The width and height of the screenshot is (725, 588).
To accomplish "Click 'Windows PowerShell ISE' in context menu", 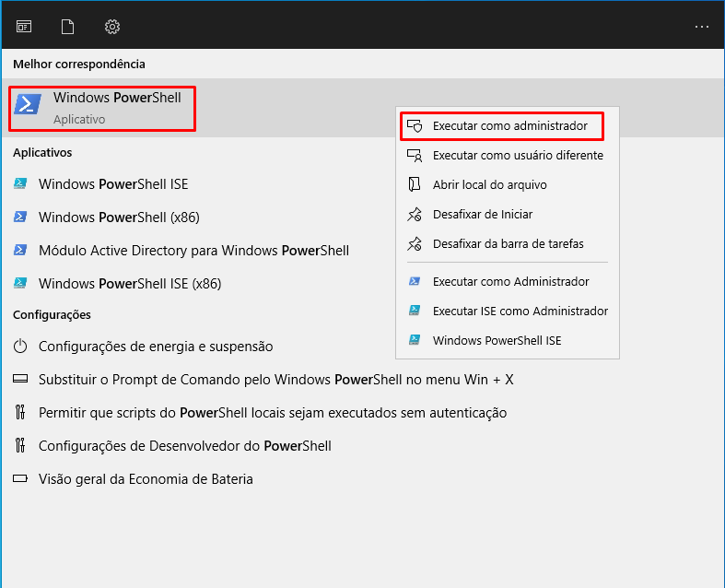I will click(x=497, y=341).
